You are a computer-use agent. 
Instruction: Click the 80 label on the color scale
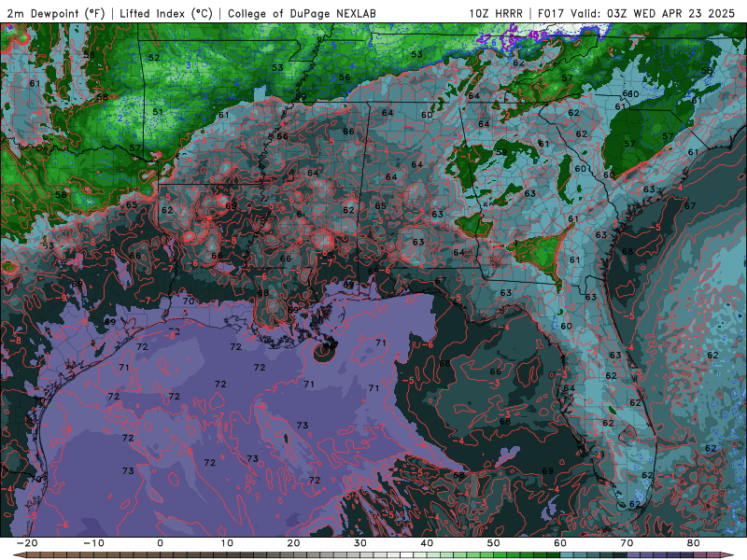pos(694,543)
